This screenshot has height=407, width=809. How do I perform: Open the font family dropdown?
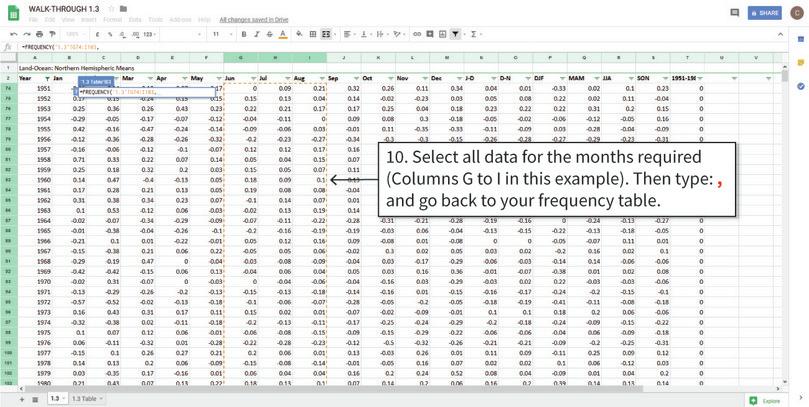[183, 34]
